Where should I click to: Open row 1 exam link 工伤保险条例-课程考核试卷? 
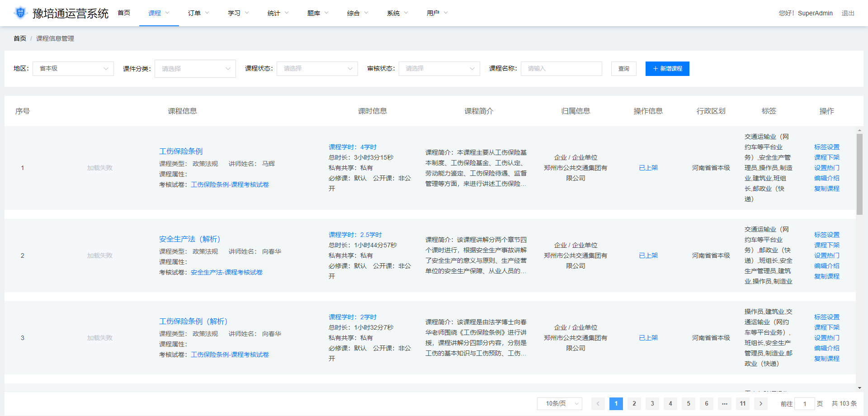point(230,184)
